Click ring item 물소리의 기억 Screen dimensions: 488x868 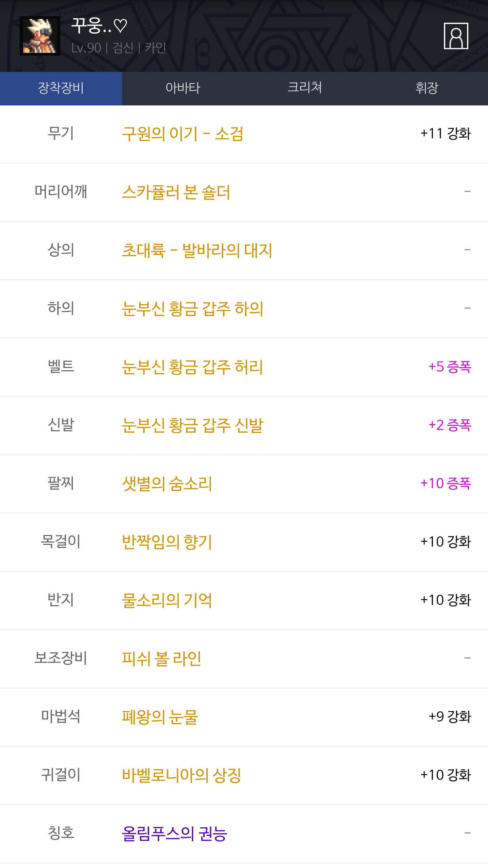tap(167, 600)
